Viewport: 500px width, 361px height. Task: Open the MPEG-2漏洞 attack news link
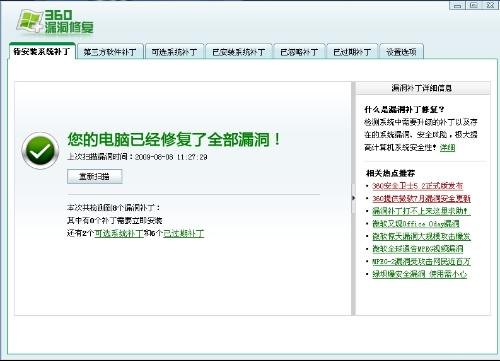pos(421,261)
